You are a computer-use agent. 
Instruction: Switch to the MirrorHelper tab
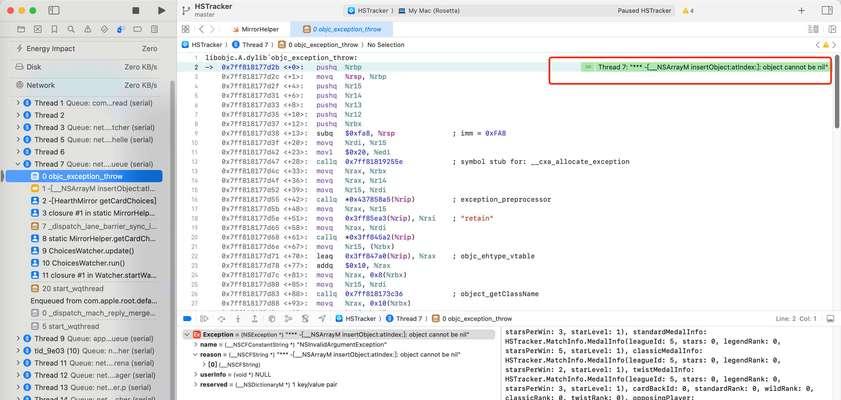(256, 29)
